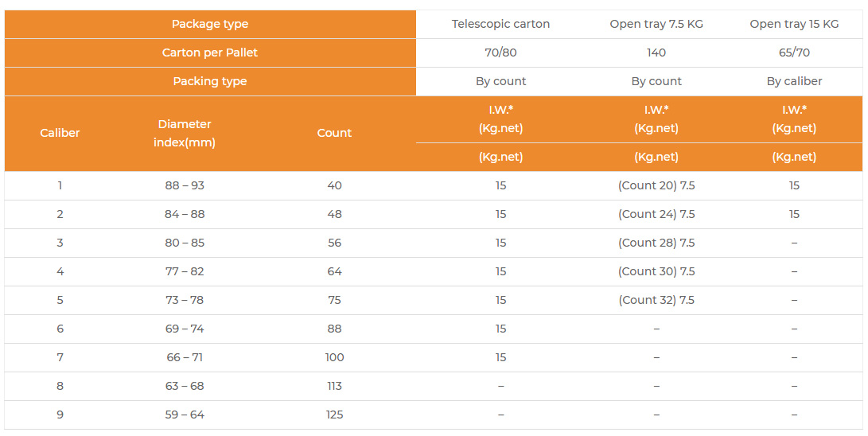Select the 65/70 carton per pallet value

tap(794, 53)
